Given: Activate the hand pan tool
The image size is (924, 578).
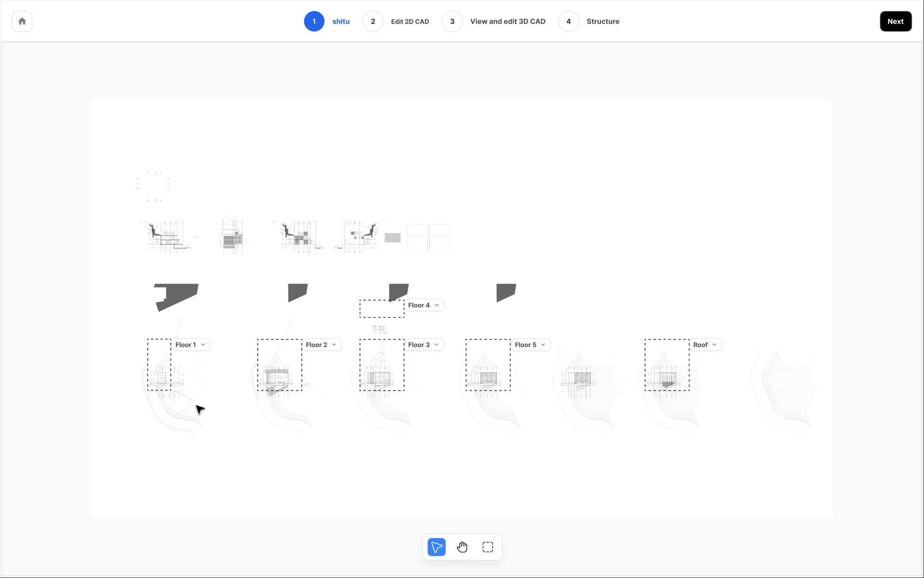Looking at the screenshot, I should point(462,547).
